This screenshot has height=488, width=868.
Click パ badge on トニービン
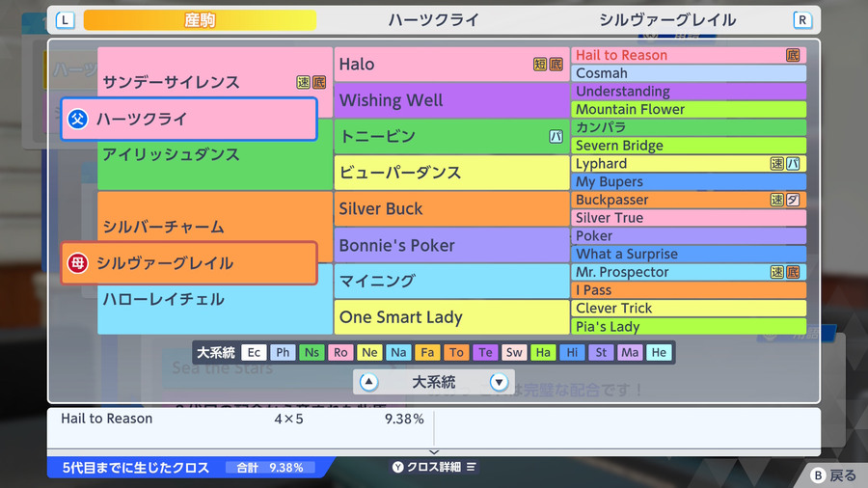[556, 136]
